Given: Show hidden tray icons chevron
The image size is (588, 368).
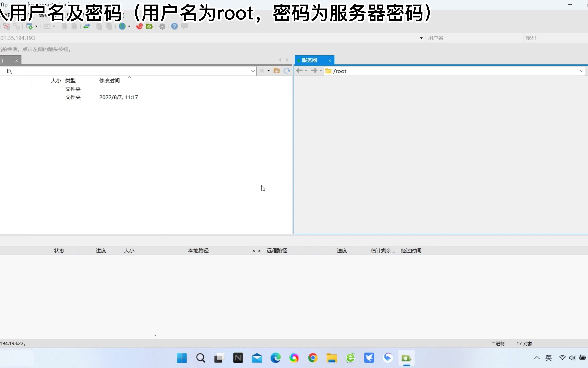Looking at the screenshot, I should click(537, 358).
